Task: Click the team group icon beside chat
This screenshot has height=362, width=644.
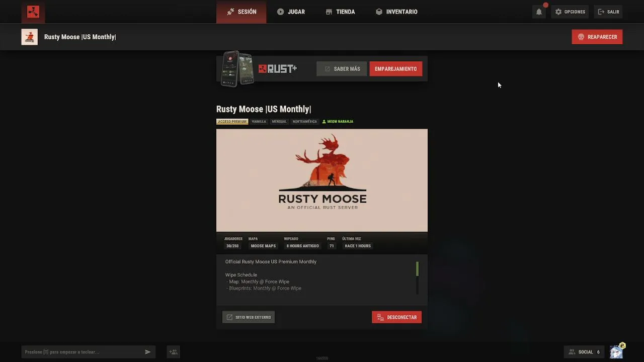Action: [173, 352]
